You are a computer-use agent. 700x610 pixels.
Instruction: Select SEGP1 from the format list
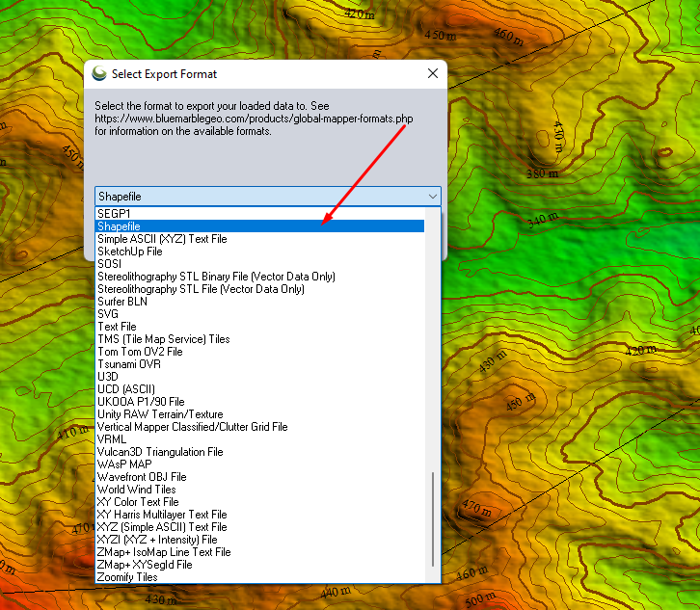(260, 214)
